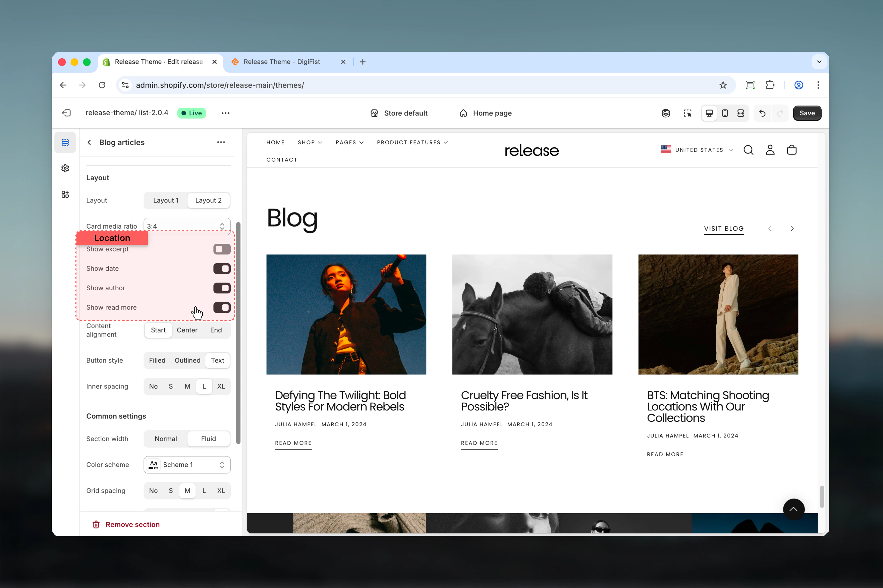Bookmark this page with star icon
The image size is (883, 588).
[x=723, y=85]
